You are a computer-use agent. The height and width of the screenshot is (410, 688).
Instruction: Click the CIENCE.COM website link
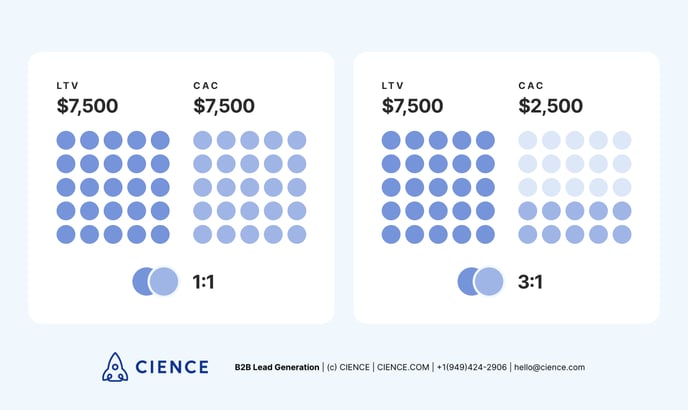(x=403, y=367)
